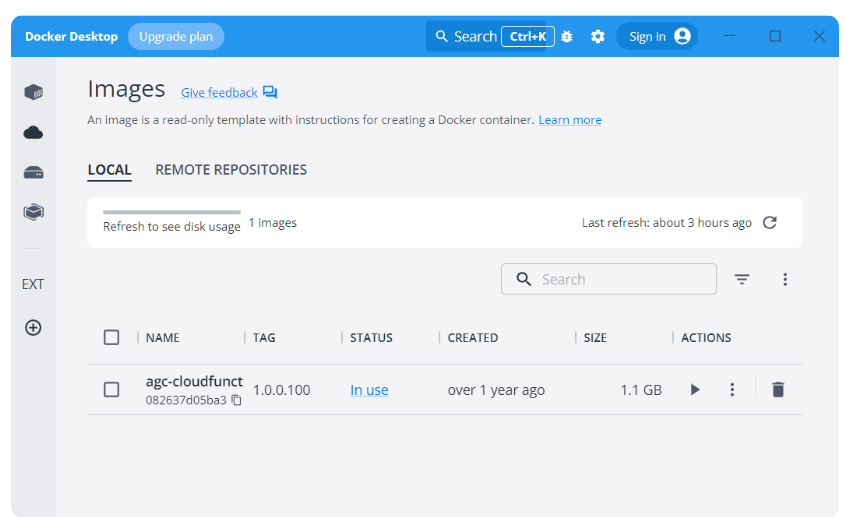Open the Volumes drive icon in sidebar

coord(33,173)
